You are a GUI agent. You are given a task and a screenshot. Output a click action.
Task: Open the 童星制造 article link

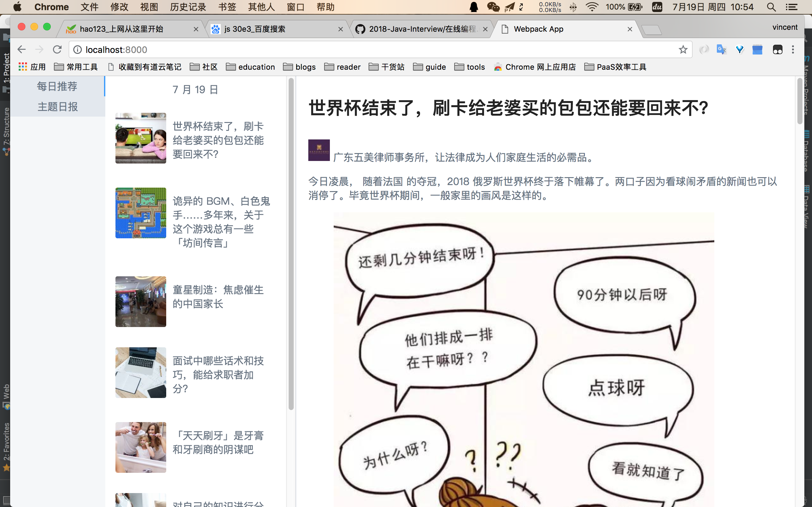[x=218, y=297]
